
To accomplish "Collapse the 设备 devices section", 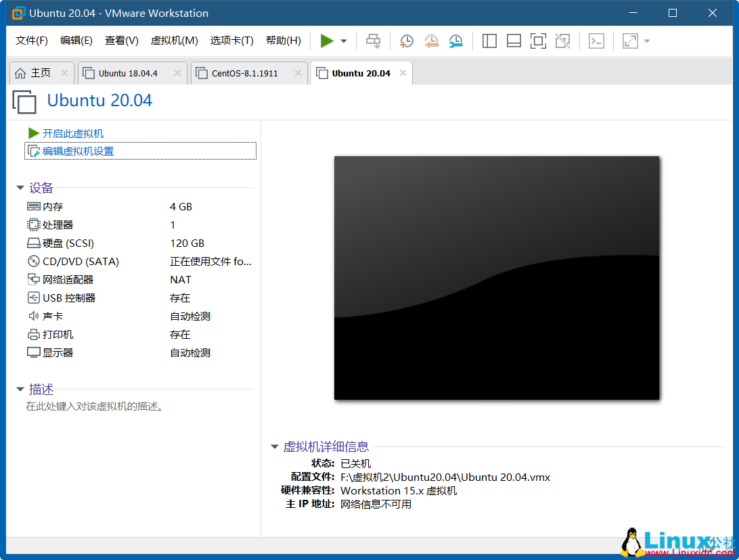I will pos(20,188).
